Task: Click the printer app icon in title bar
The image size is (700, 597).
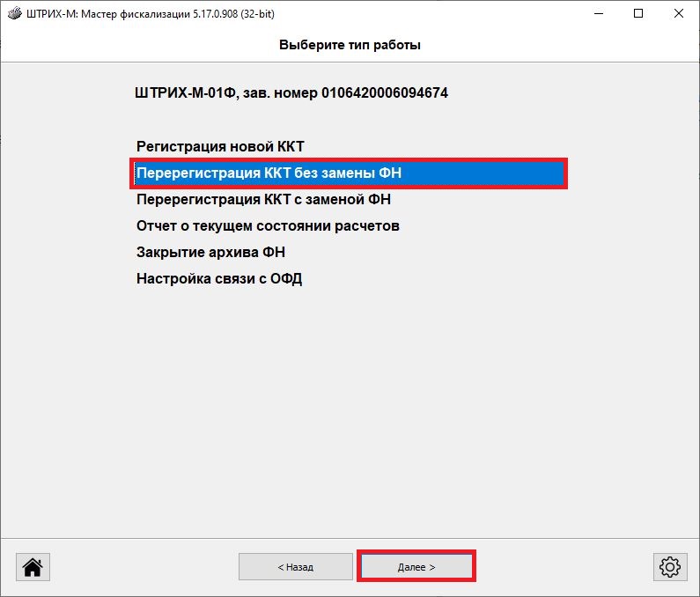Action: (14, 14)
